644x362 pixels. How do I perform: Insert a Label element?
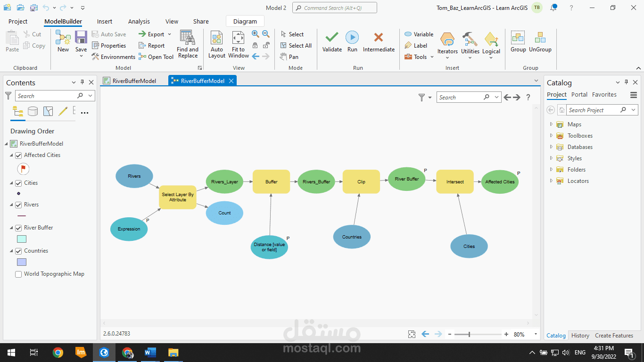coord(416,46)
